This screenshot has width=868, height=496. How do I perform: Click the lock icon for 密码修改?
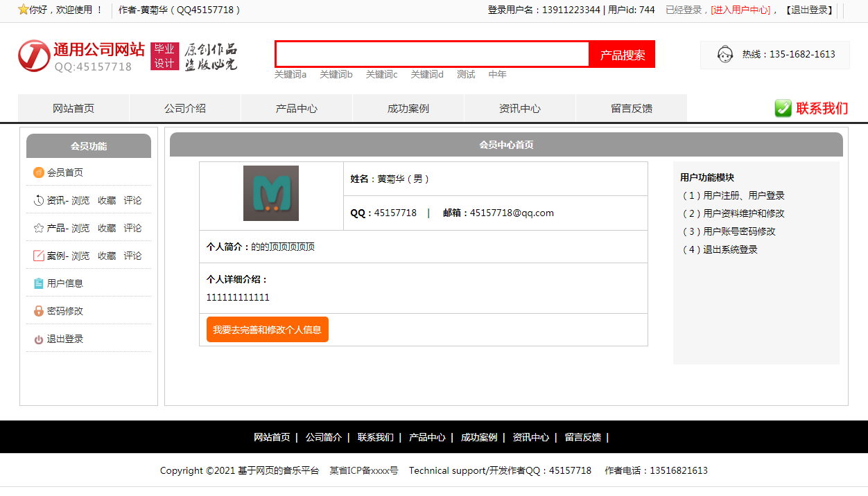click(39, 311)
